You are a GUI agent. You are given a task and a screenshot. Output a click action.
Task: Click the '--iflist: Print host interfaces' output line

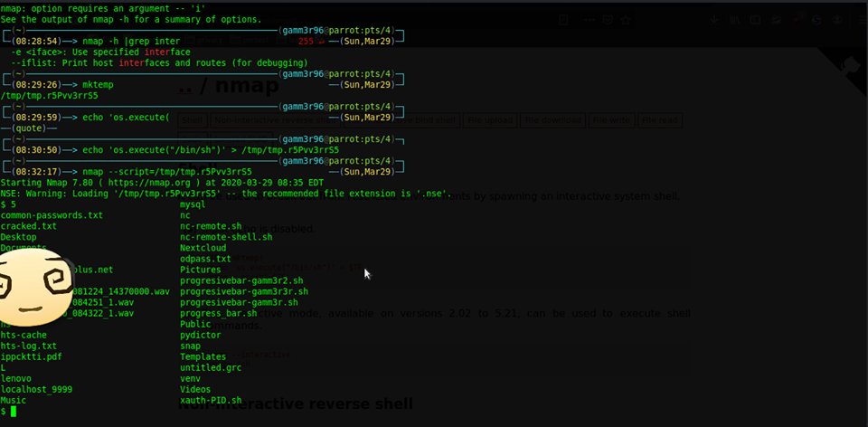click(159, 63)
